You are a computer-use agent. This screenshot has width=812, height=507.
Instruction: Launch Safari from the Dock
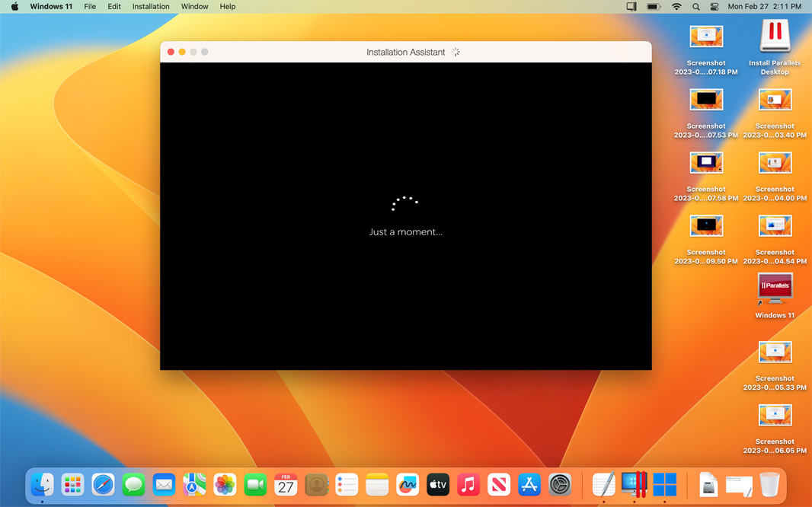(x=103, y=484)
